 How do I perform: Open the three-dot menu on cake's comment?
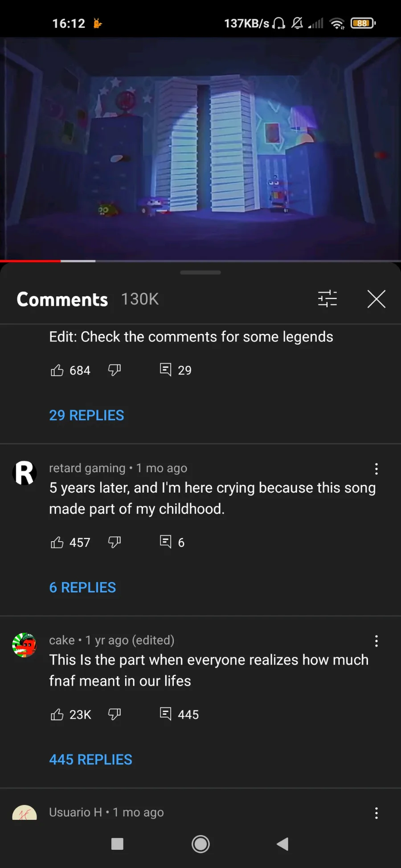tap(376, 641)
